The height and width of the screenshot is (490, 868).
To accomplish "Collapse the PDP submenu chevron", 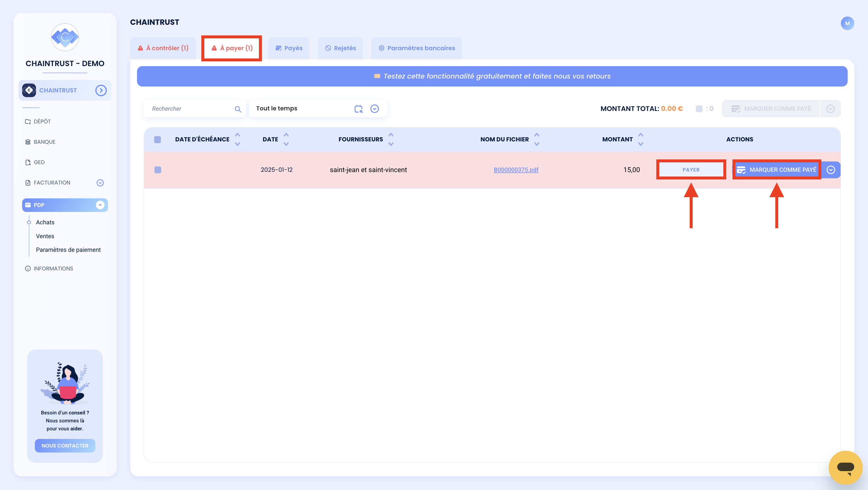I will coord(100,205).
